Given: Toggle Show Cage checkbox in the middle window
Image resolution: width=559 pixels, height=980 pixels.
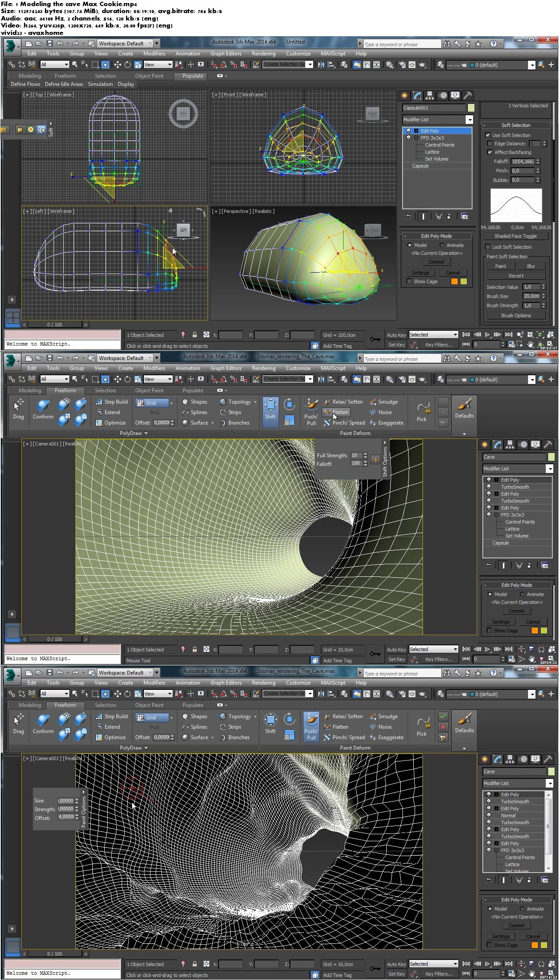Looking at the screenshot, I should pos(489,630).
